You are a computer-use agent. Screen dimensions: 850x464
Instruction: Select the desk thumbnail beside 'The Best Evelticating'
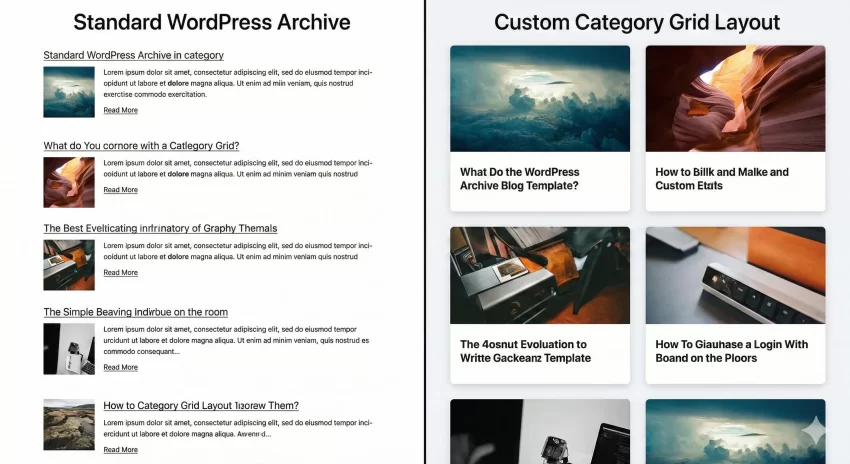click(x=69, y=266)
